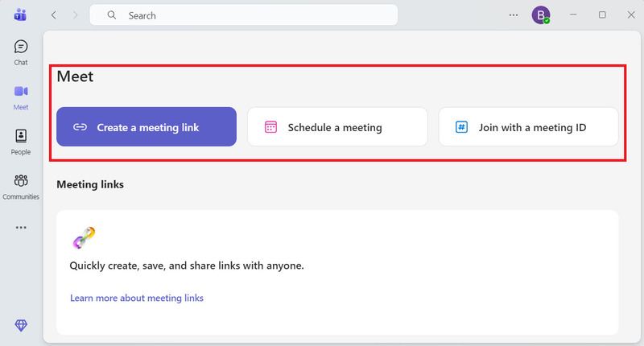
Task: Open the sidebar more apps ellipsis
Action: pyautogui.click(x=21, y=228)
